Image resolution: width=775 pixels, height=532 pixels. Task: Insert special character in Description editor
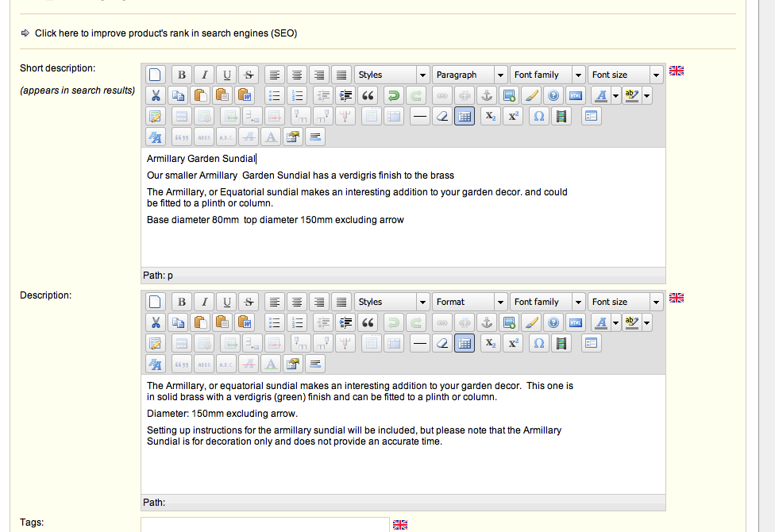[538, 343]
